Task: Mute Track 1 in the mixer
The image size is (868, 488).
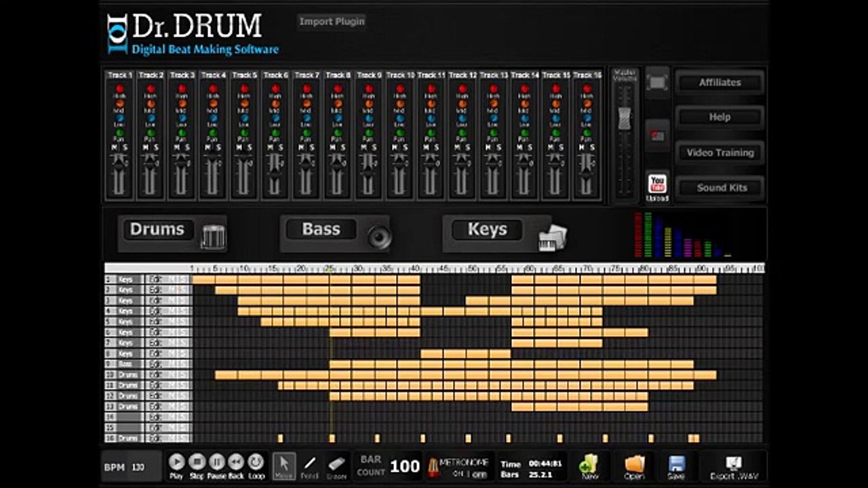Action: [x=114, y=148]
